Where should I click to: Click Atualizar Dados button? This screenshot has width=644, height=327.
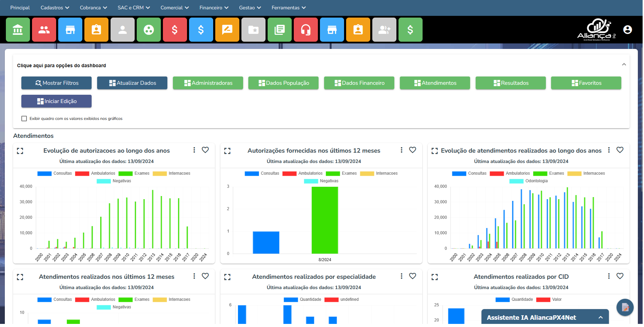[132, 83]
